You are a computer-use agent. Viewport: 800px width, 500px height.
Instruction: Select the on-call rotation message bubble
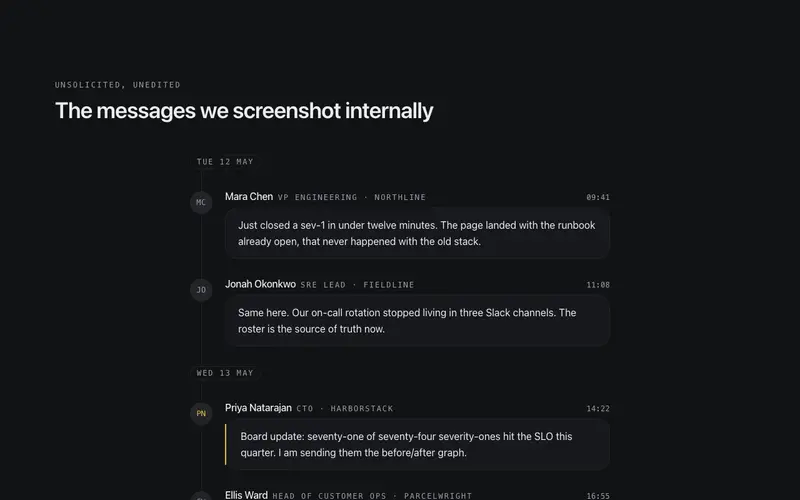click(417, 321)
